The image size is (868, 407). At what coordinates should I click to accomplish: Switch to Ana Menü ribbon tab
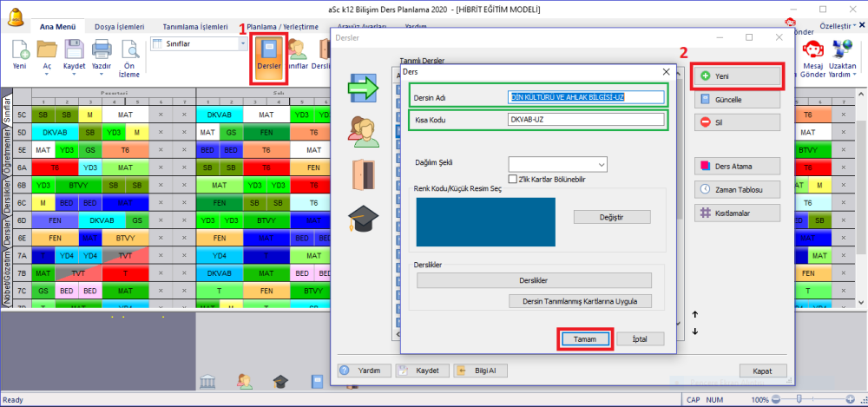point(58,27)
